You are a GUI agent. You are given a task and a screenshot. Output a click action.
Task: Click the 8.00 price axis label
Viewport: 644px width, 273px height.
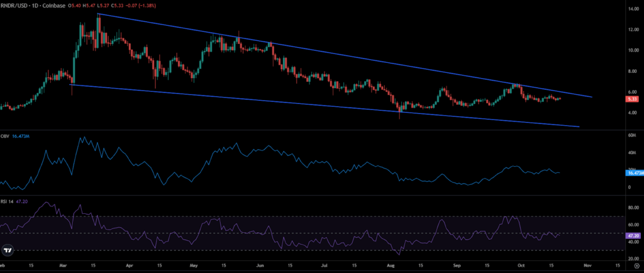coord(633,72)
